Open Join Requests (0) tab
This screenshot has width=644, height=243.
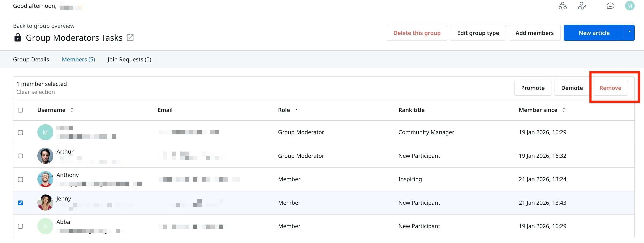129,59
